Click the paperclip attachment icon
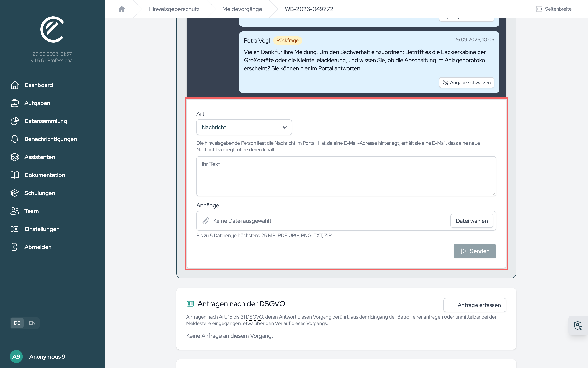Image resolution: width=588 pixels, height=368 pixels. point(206,221)
